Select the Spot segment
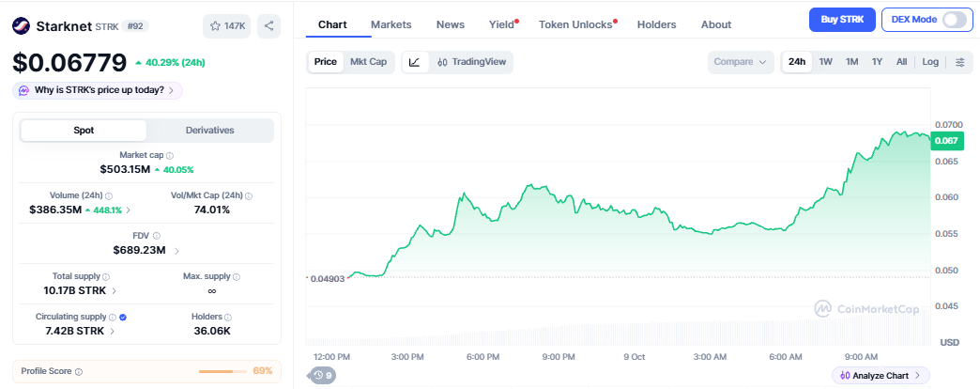This screenshot has height=389, width=980. [x=84, y=130]
